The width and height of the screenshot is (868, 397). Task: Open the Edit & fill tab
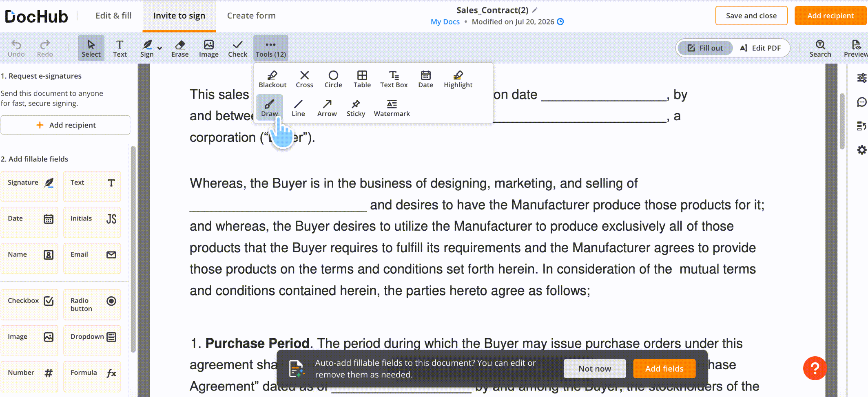(113, 15)
